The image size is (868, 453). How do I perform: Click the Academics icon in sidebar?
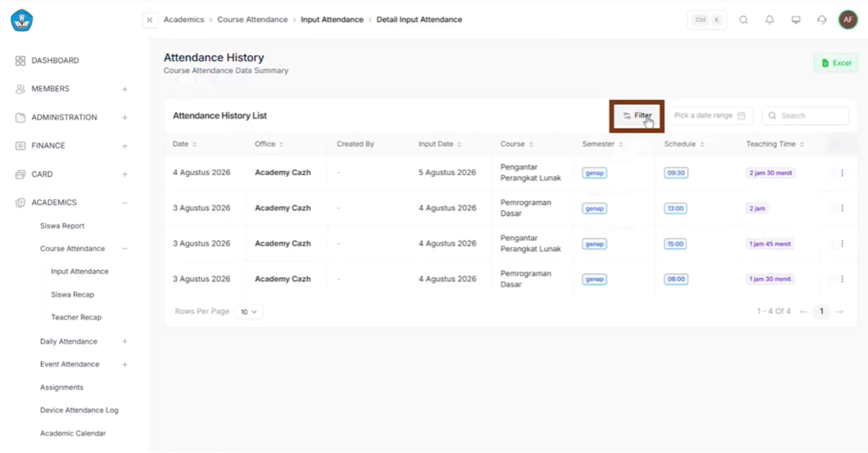point(20,203)
